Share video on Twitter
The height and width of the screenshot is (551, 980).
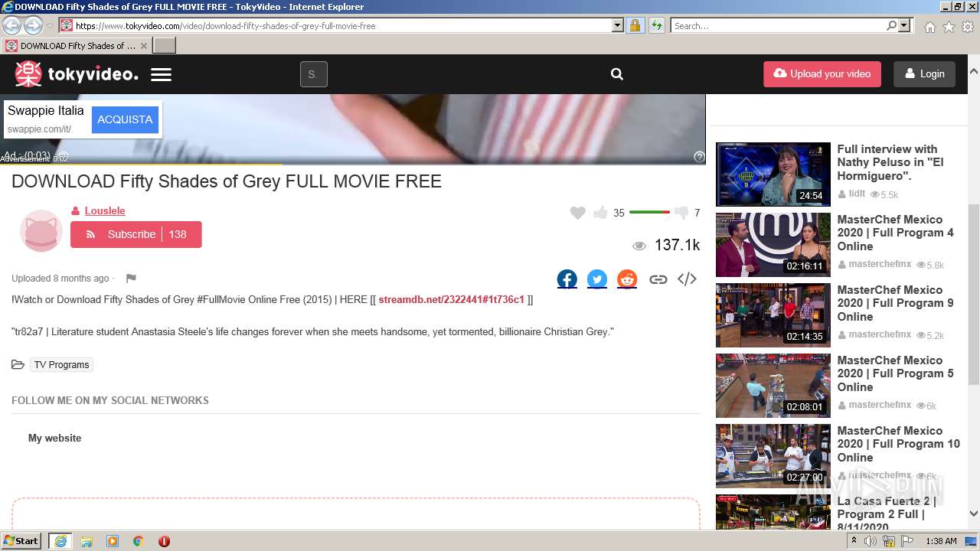[597, 279]
